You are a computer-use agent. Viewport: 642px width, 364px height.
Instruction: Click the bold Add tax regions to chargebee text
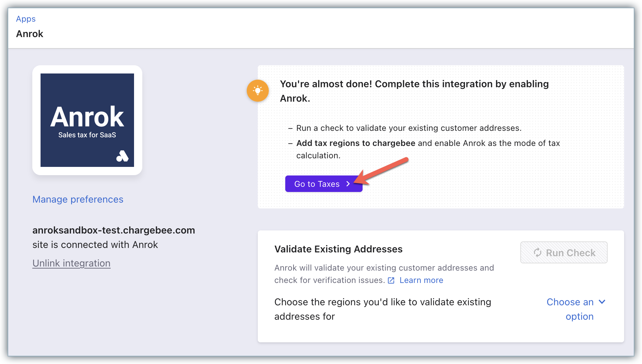pos(356,143)
